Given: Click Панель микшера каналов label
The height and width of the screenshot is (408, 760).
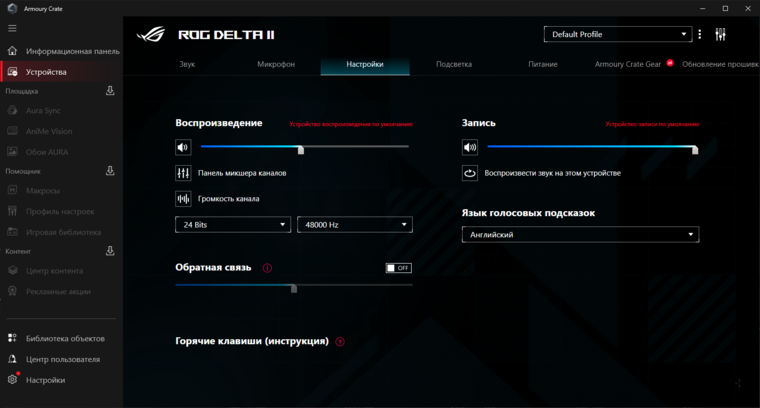Looking at the screenshot, I should 242,173.
